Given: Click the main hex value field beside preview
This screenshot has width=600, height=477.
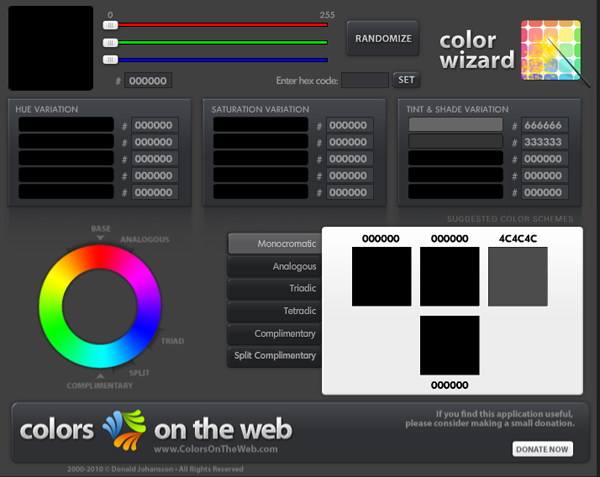Looking at the screenshot, I should click(x=148, y=80).
